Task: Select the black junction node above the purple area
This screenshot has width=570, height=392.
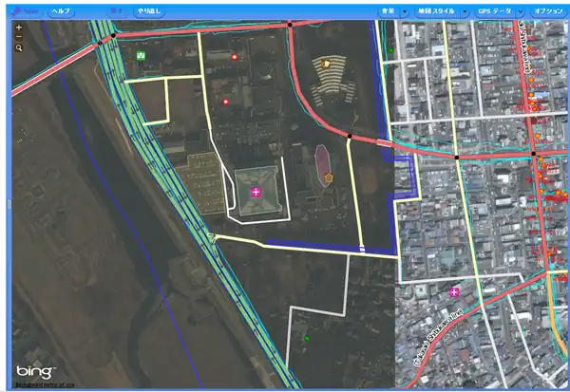Action: [350, 137]
